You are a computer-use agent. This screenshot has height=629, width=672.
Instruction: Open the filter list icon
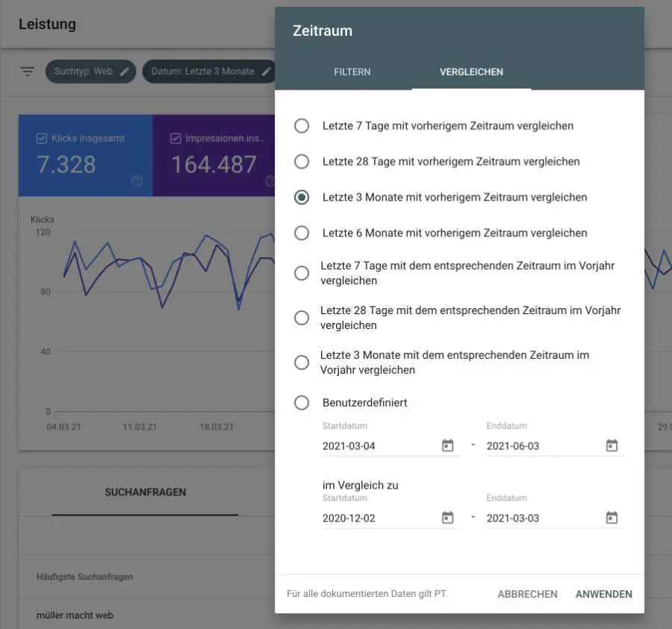click(28, 71)
